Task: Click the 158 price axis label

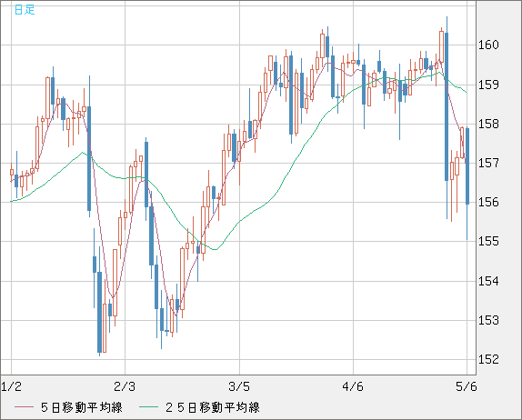Action: pyautogui.click(x=488, y=124)
